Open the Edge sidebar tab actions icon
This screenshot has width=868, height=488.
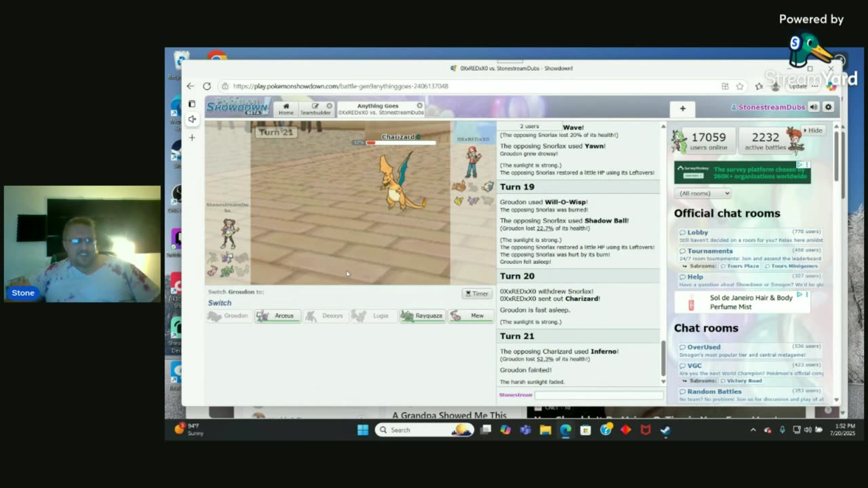(x=192, y=104)
